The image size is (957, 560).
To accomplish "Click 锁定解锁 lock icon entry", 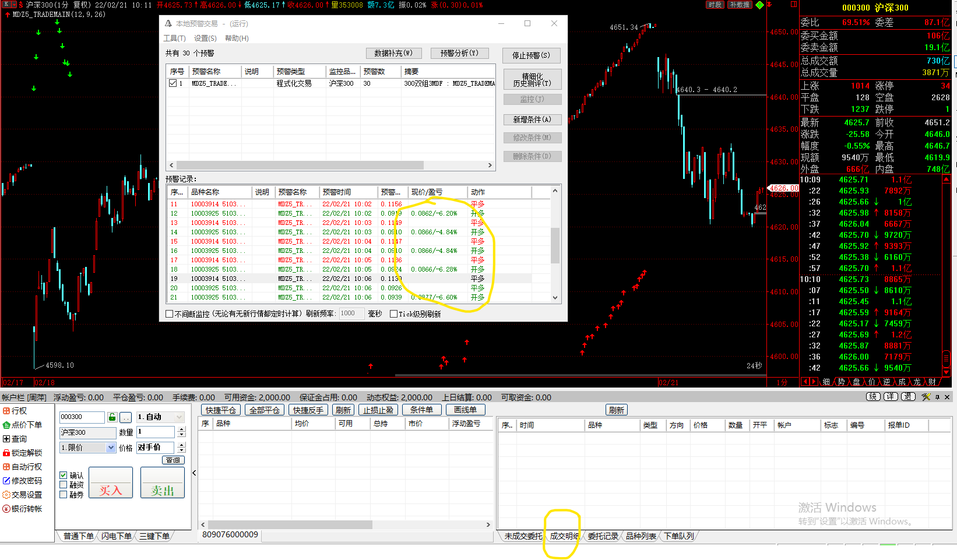I will (x=22, y=453).
